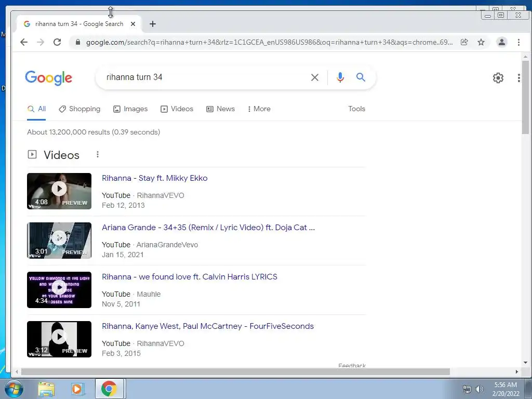Click the Mauhle channel name text
Screen dimensions: 532x399
coord(149,294)
